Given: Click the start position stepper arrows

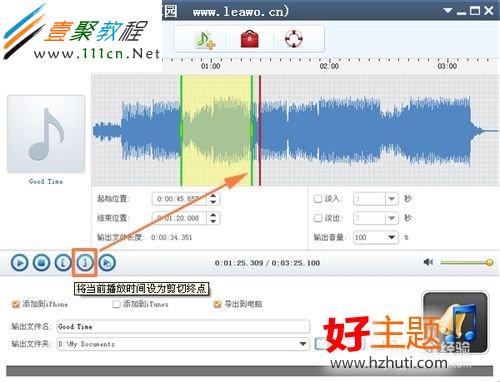Looking at the screenshot, I should pos(213,199).
